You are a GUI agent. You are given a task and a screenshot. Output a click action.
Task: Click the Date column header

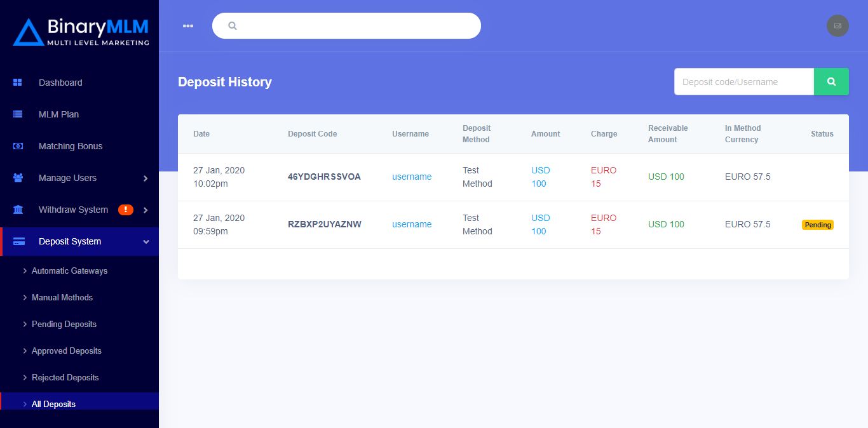(x=201, y=134)
